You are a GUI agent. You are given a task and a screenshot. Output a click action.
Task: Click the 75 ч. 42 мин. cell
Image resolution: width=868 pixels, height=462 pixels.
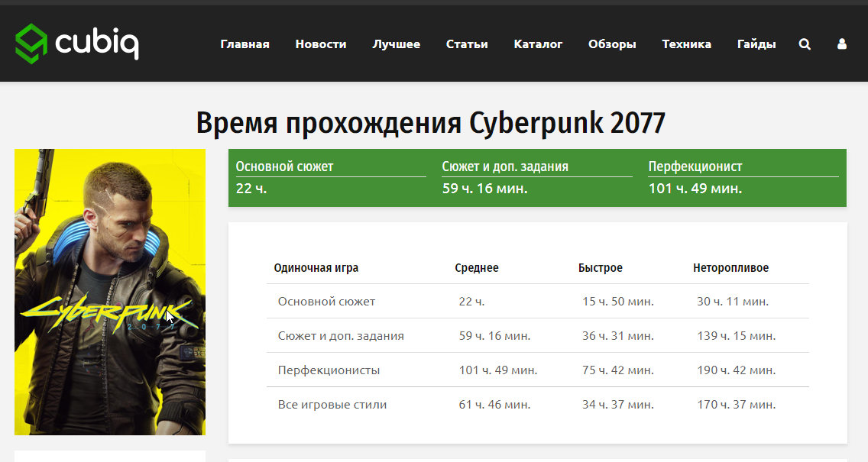coord(618,370)
